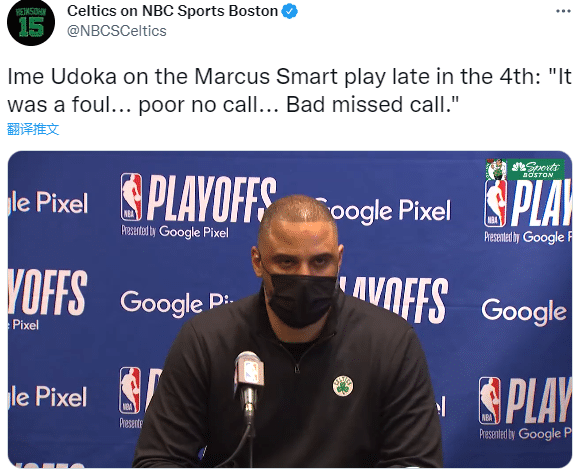Click 'Presented by Google Pixel' under top-left PLAYOFFS
Screen dimensions: 578x473
pyautogui.click(x=175, y=232)
